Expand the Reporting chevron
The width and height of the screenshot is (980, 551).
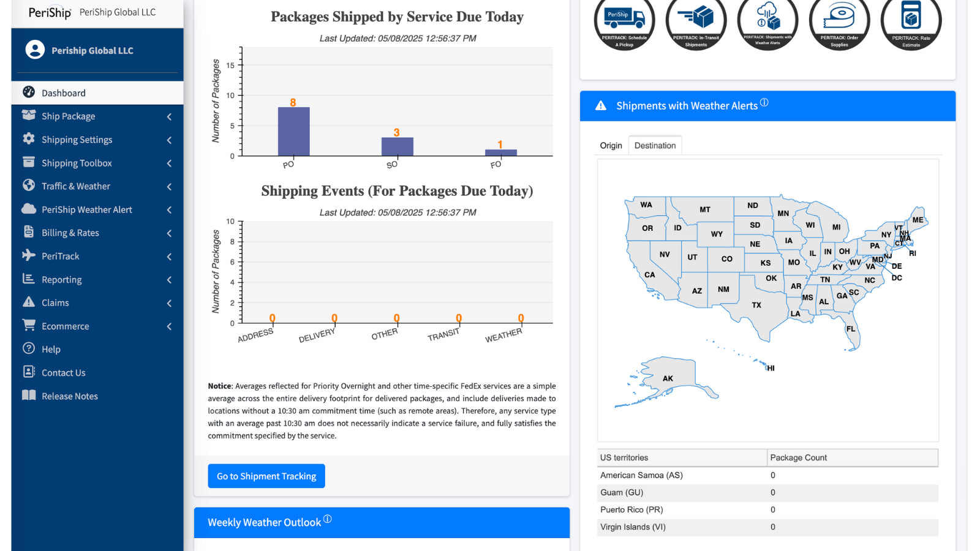pyautogui.click(x=169, y=280)
